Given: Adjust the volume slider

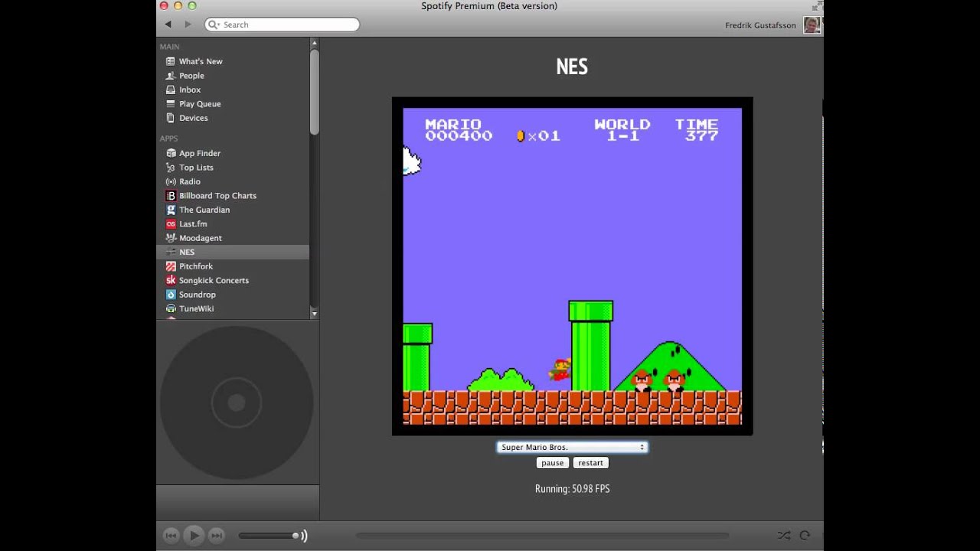Looking at the screenshot, I should [268, 536].
